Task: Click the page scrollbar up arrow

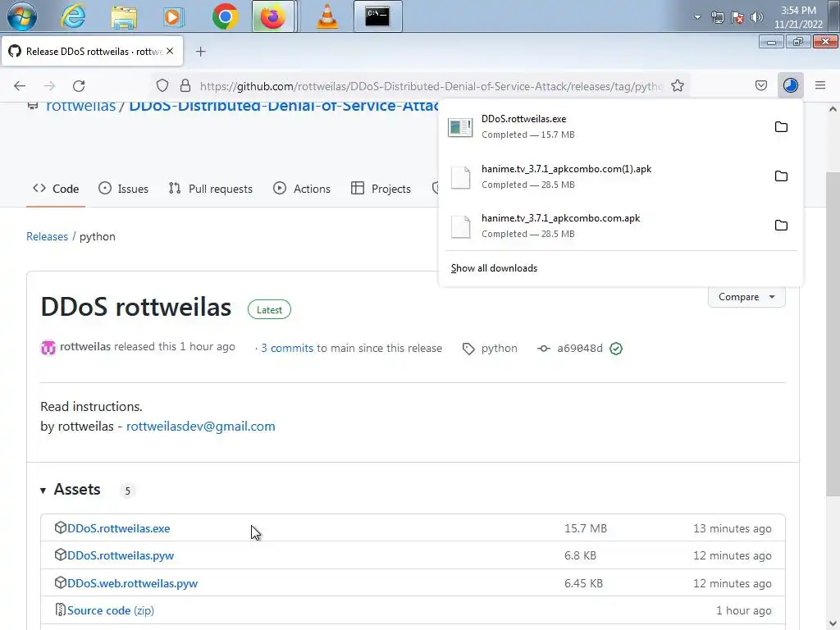Action: coord(833,109)
